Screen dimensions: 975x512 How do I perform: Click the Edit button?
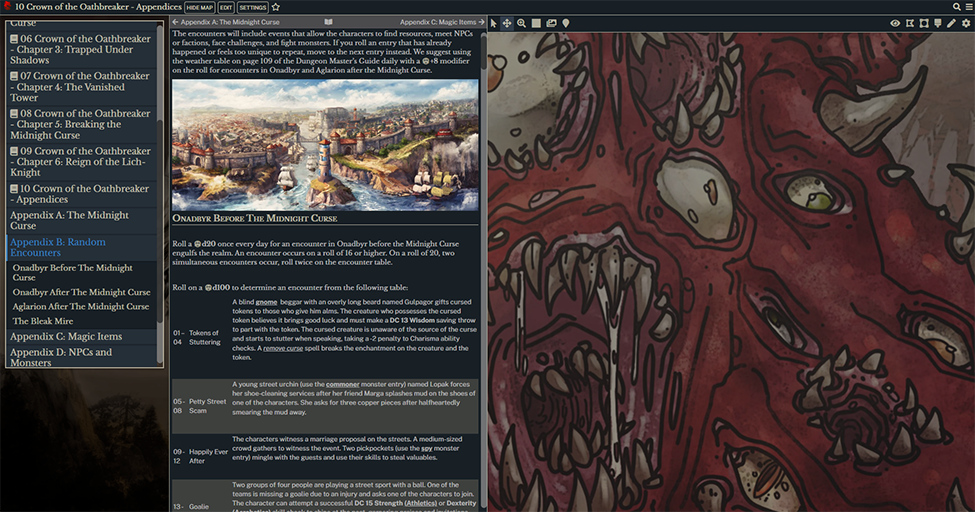point(226,7)
